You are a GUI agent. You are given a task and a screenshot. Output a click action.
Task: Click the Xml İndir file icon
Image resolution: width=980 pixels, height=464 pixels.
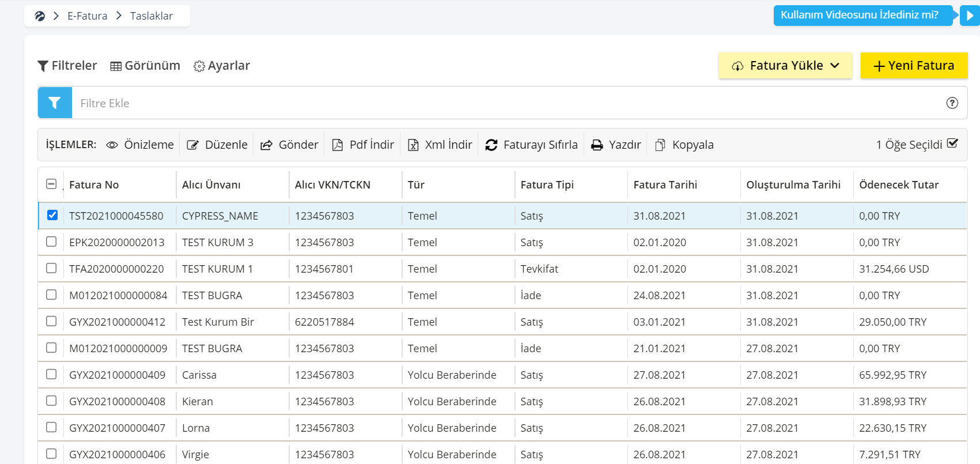[x=413, y=145]
